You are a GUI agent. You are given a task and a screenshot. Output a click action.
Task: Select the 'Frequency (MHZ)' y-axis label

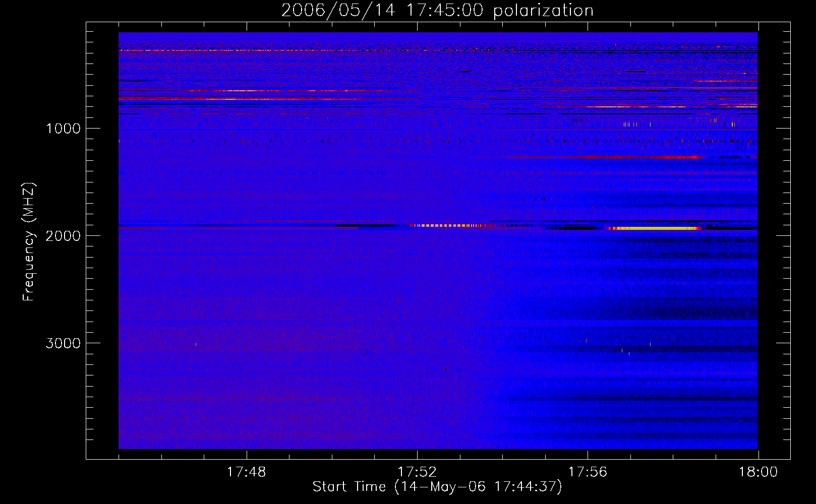[x=29, y=242]
